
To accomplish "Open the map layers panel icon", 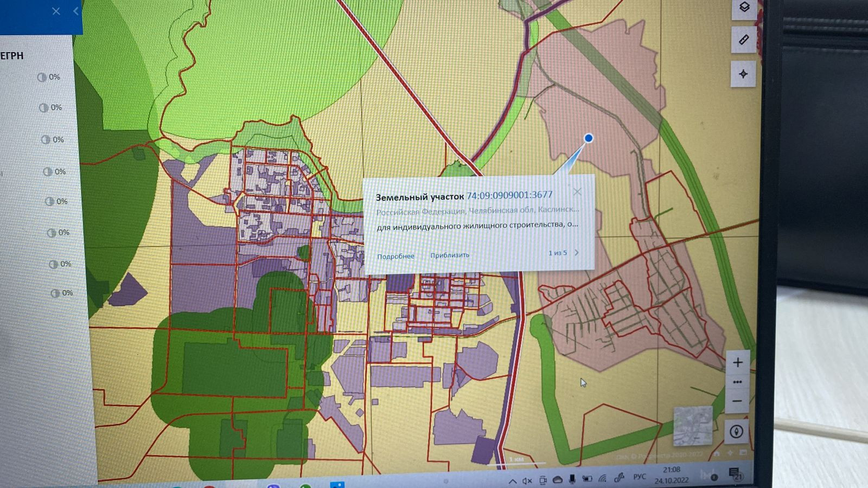I will point(744,8).
